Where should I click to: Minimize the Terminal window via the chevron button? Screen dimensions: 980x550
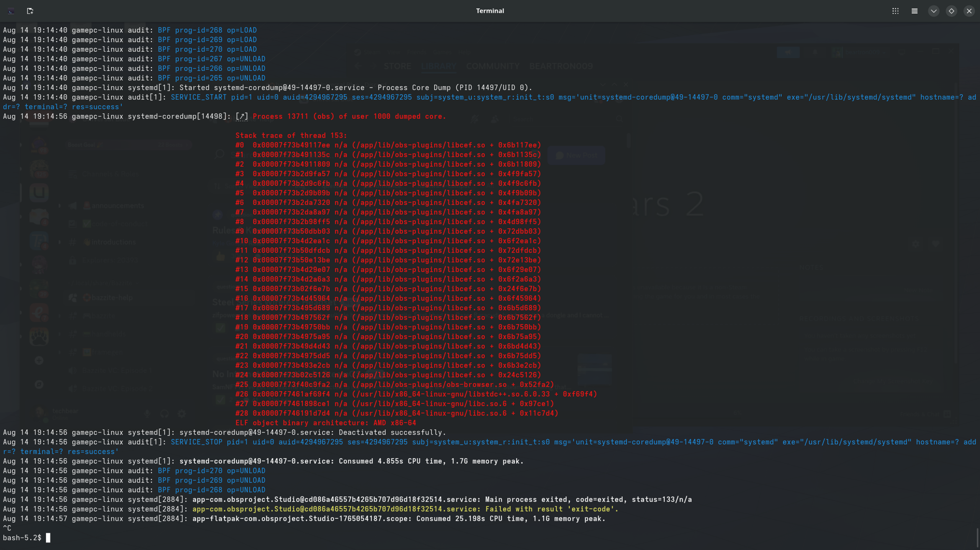coord(934,11)
